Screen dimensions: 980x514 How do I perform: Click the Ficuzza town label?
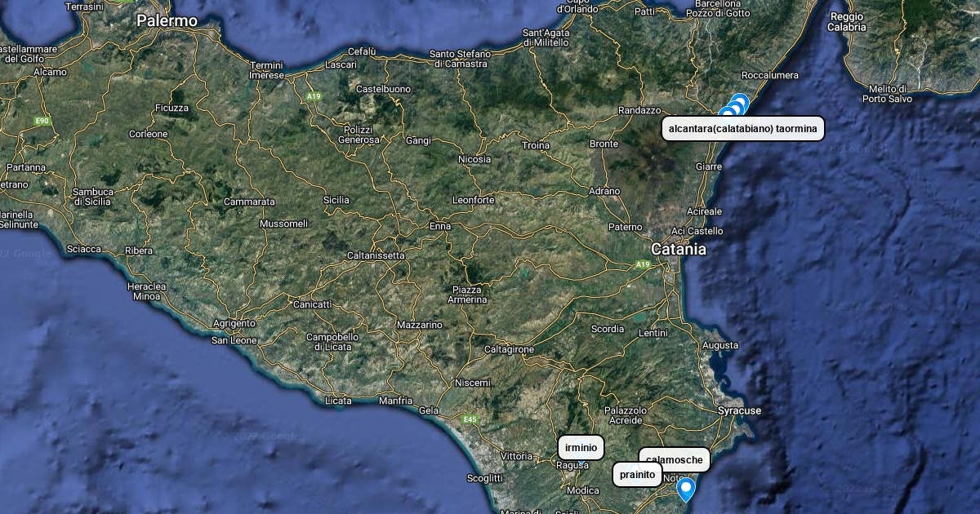(x=171, y=108)
